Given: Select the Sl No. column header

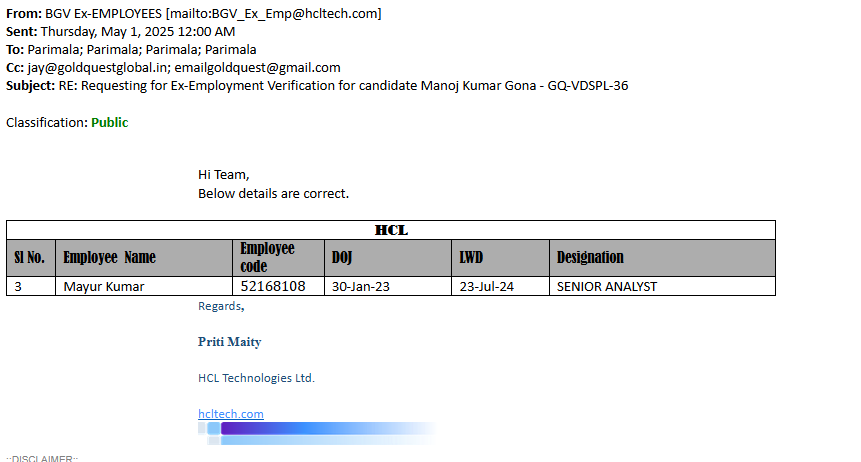Looking at the screenshot, I should click(x=29, y=258).
